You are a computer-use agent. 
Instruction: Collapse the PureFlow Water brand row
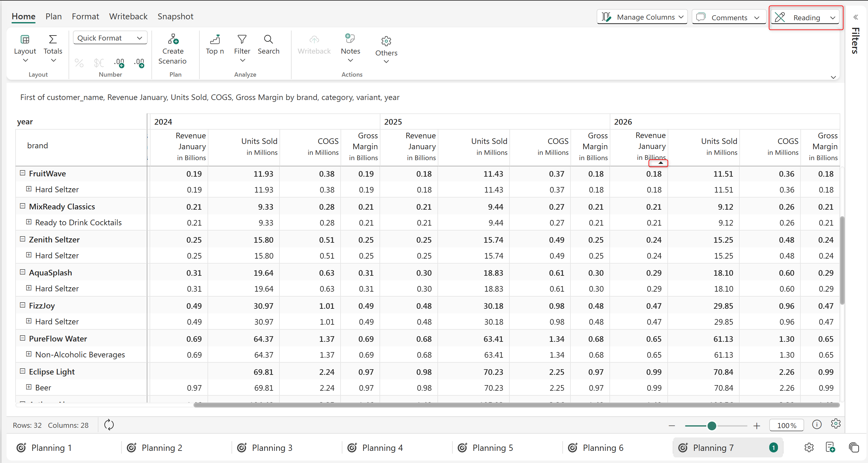[x=22, y=338]
